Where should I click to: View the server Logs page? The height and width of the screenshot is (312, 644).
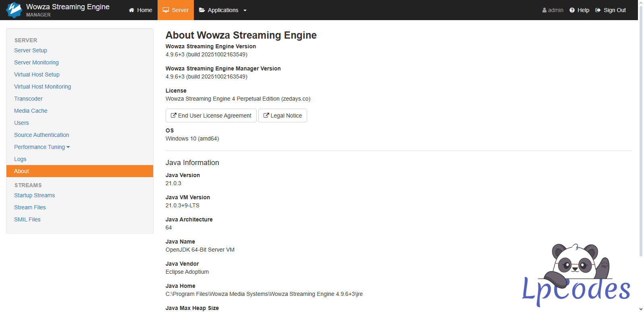(20, 159)
